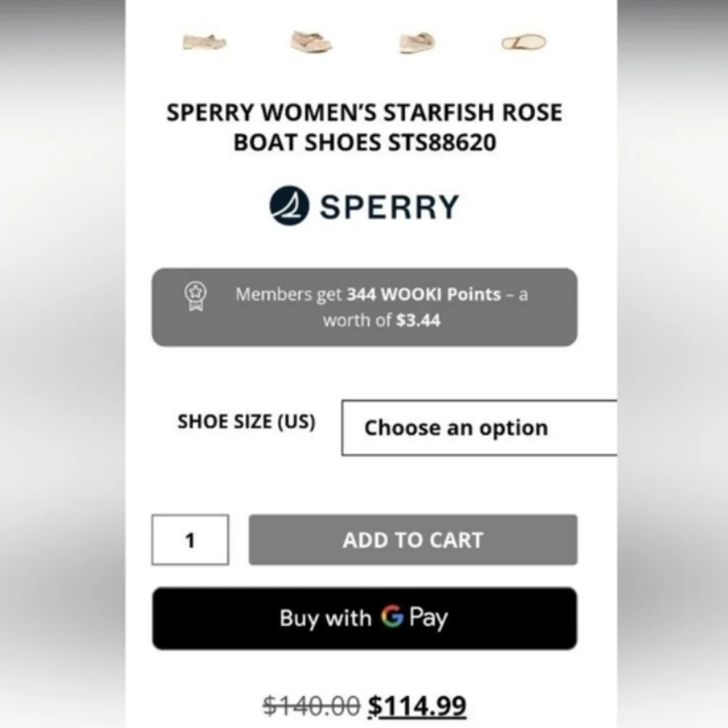Screen dimensions: 728x728
Task: Select the front-facing shoe thumbnail
Action: tap(309, 42)
